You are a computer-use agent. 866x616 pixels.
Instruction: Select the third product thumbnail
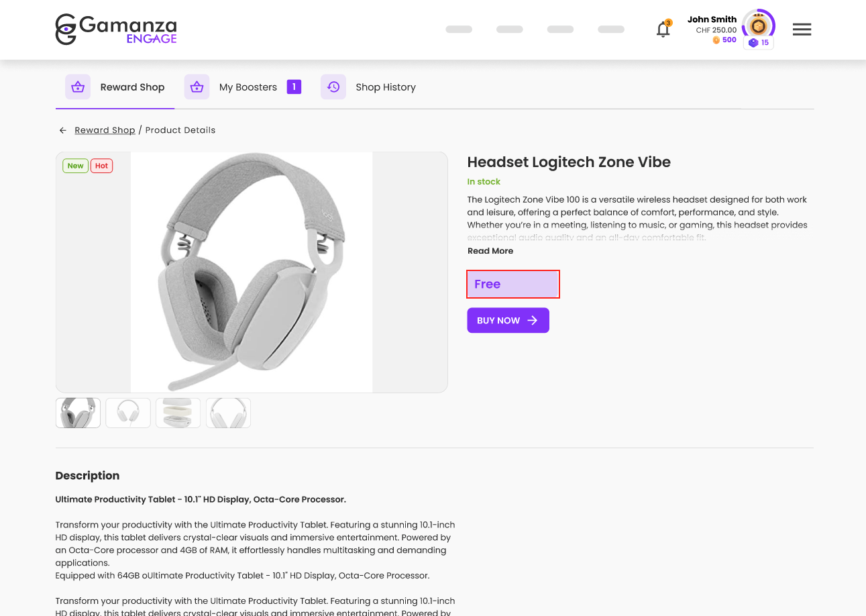178,413
